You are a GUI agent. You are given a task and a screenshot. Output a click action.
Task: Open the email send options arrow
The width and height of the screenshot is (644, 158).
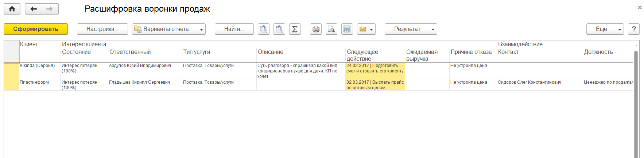[372, 29]
